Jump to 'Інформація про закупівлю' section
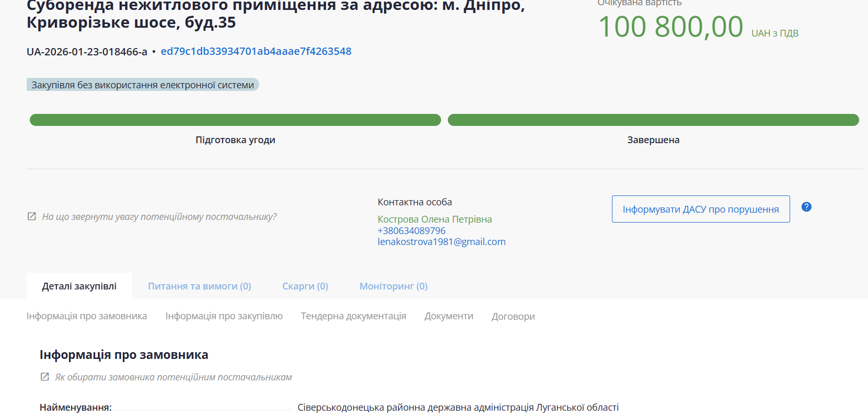The width and height of the screenshot is (868, 418). (224, 316)
